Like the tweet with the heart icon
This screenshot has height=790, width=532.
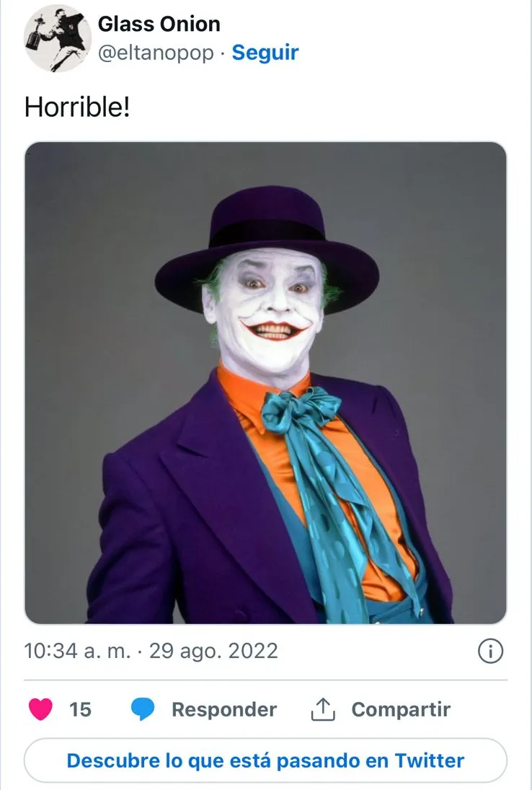point(40,710)
